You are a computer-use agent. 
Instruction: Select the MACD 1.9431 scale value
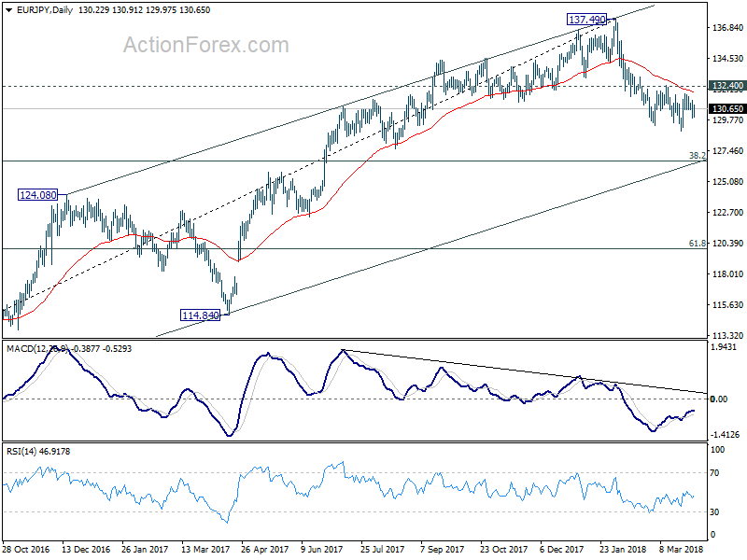pos(723,347)
